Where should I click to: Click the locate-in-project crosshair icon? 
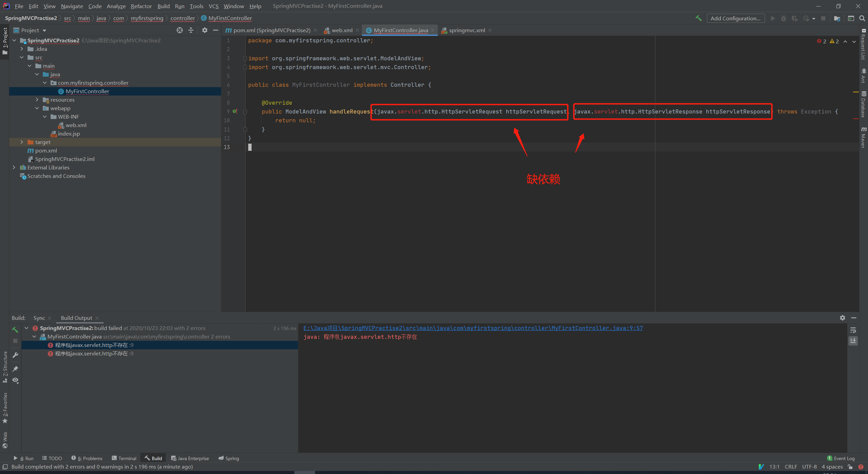coord(180,30)
